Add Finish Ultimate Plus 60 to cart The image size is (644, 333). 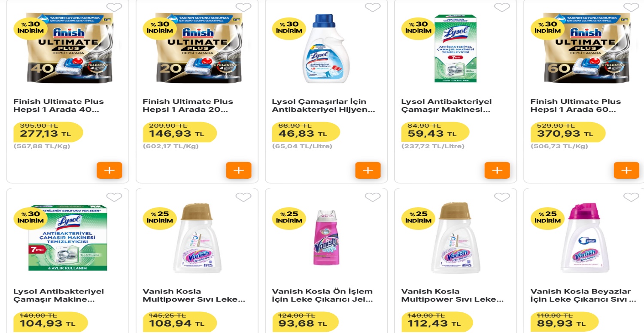626,170
